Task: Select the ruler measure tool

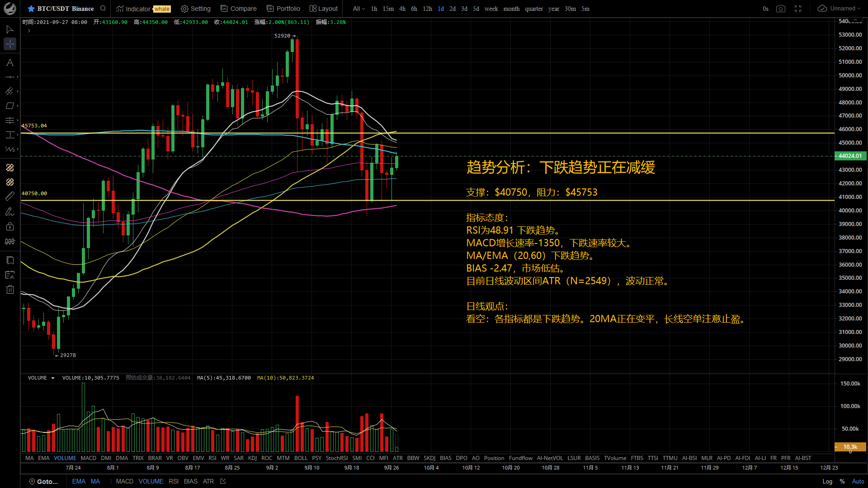Action: pyautogui.click(x=9, y=196)
